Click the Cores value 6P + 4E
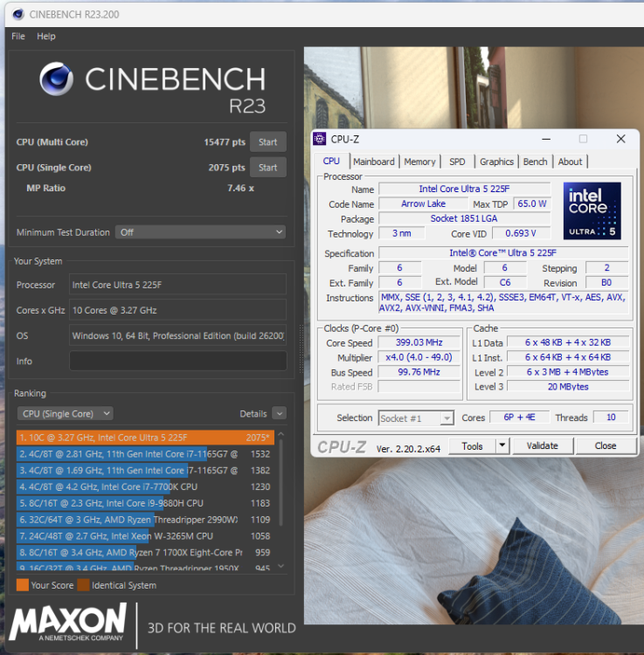Screen dimensions: 644x655 point(519,417)
